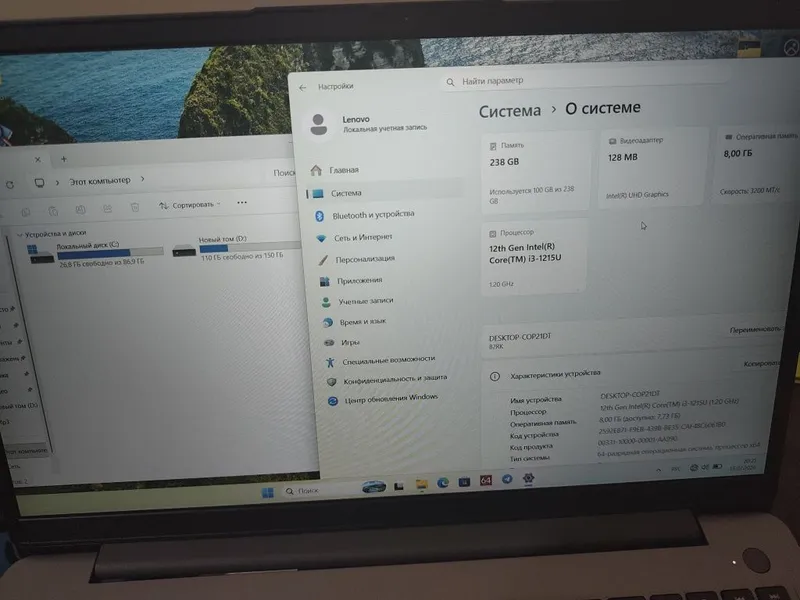
Task: Click the Найти параметр search field
Action: 582,81
